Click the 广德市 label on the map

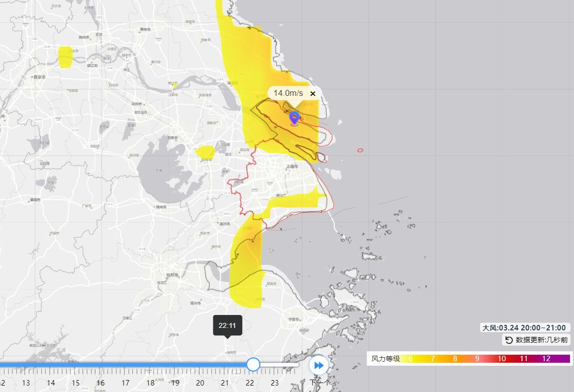point(87,206)
